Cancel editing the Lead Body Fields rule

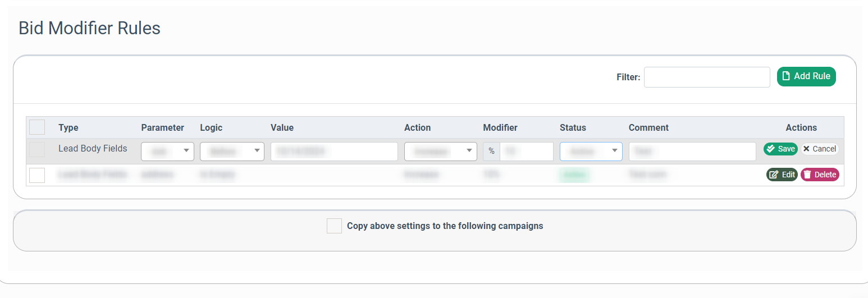pyautogui.click(x=819, y=149)
